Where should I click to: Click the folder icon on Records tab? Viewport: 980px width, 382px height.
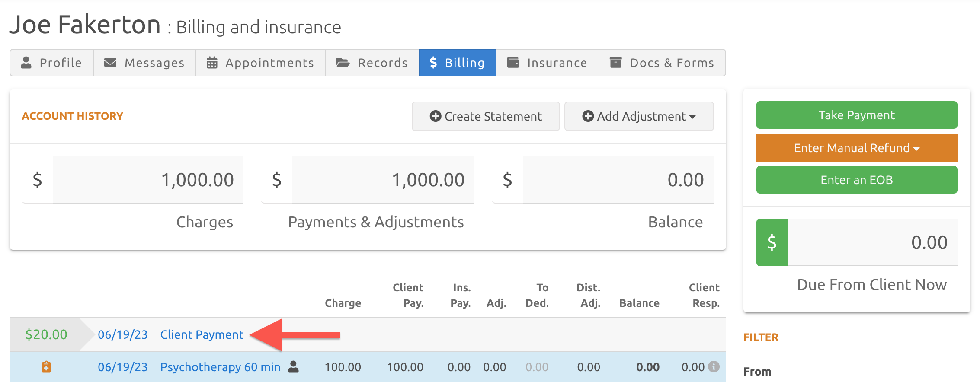coord(343,63)
